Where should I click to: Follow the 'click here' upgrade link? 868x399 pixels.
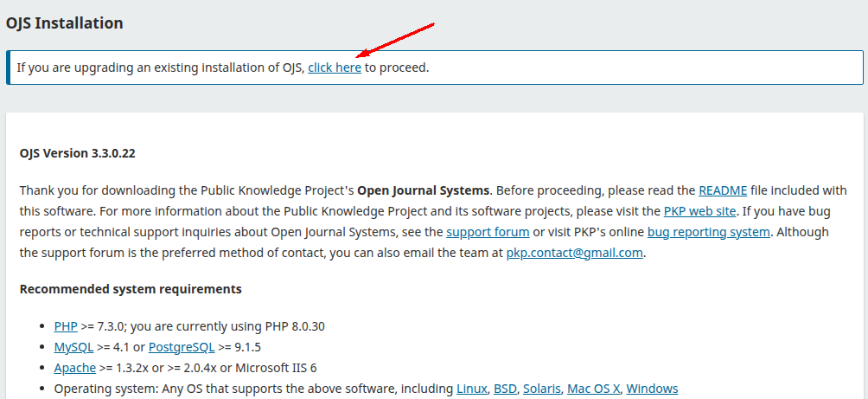tap(335, 68)
